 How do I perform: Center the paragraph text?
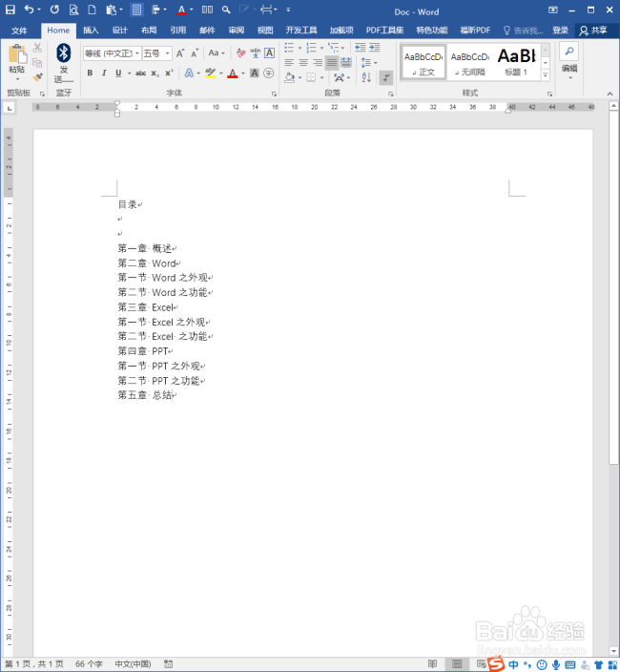[303, 63]
